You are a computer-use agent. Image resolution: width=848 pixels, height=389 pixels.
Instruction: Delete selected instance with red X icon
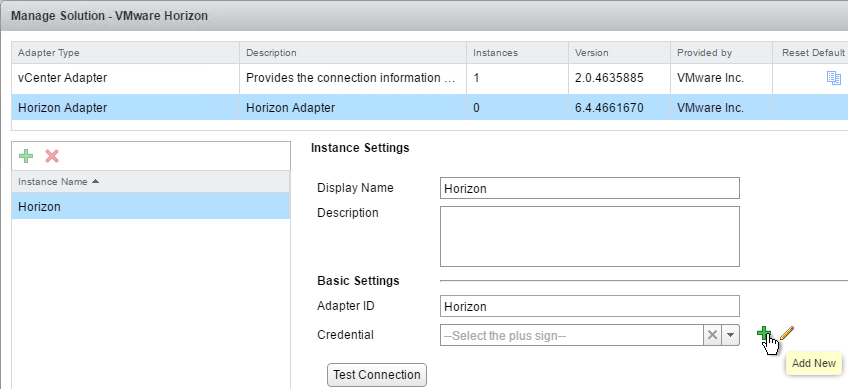52,156
